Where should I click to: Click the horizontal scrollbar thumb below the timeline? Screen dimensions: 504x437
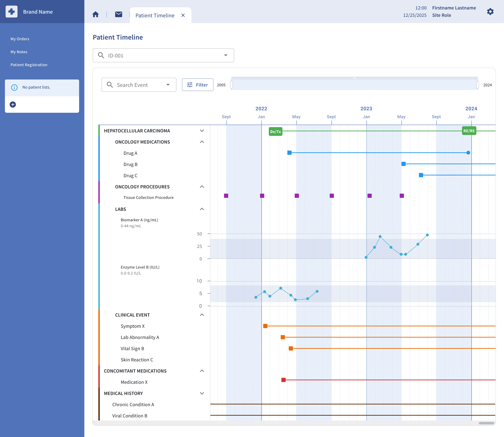click(486, 423)
